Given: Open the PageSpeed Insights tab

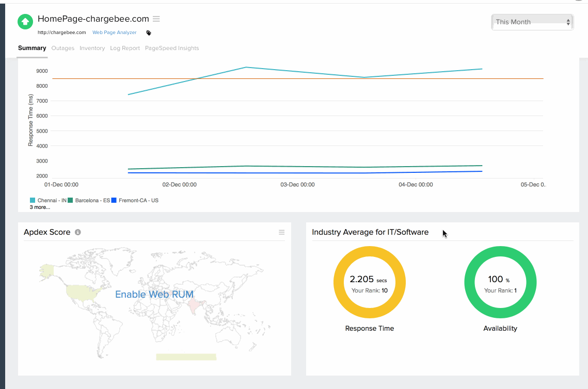Looking at the screenshot, I should (x=172, y=48).
